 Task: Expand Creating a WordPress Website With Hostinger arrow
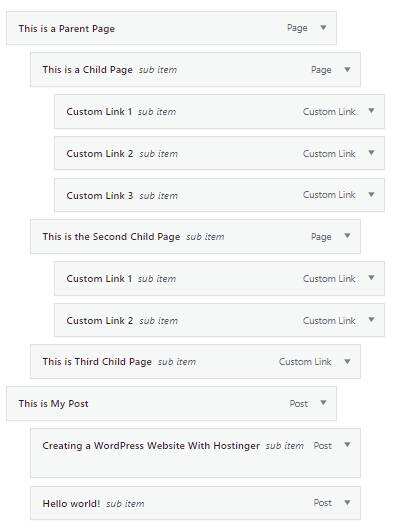347,444
